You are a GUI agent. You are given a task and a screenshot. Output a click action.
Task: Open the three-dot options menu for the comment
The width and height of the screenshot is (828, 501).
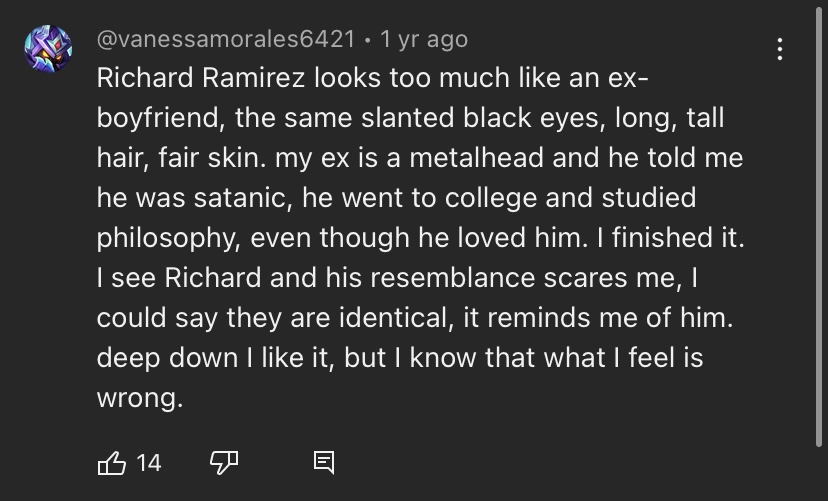click(x=779, y=49)
